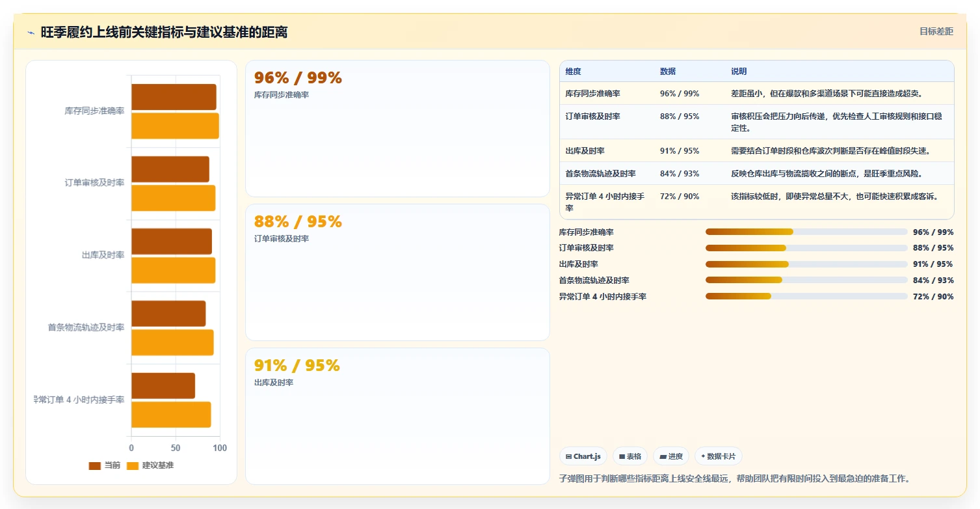Click the 库存同步准确率 label in the first card

click(282, 95)
